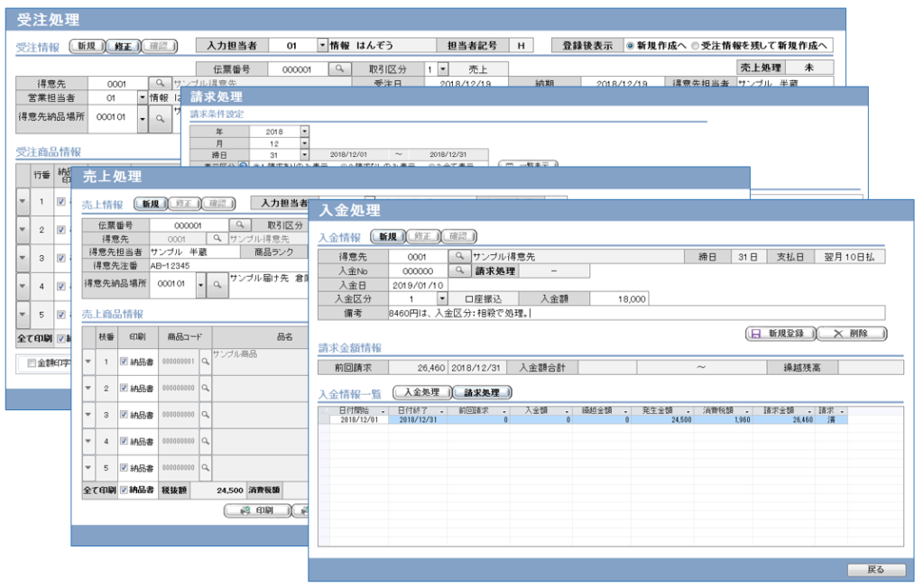Screen dimensions: 924x587
Task: Select grid cell showing 24,500 in 入金情報一覧
Action: pyautogui.click(x=662, y=420)
